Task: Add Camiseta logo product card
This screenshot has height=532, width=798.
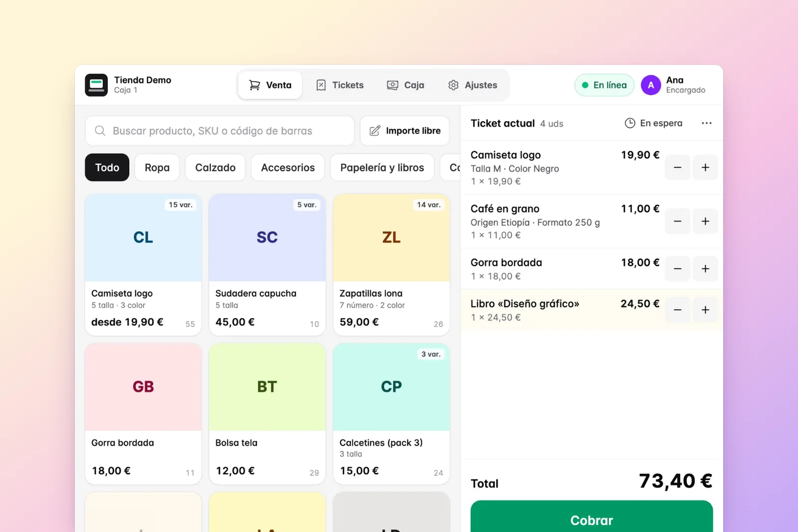Action: coord(143,264)
